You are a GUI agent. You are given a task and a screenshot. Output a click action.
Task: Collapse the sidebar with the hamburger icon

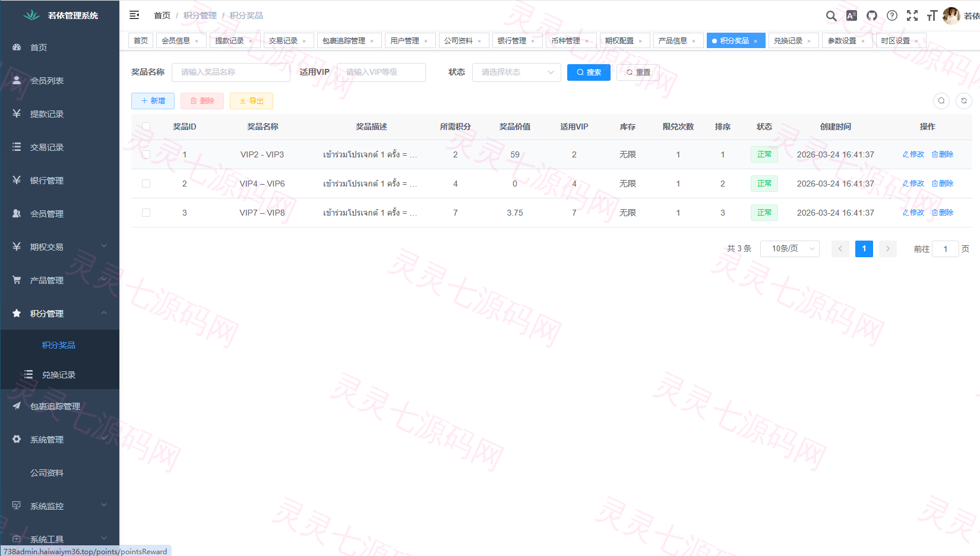pos(134,15)
